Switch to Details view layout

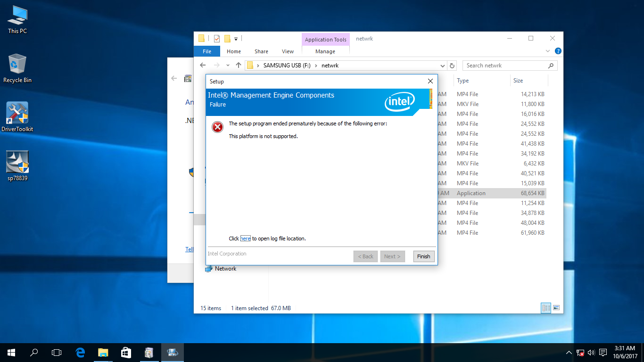click(x=546, y=308)
